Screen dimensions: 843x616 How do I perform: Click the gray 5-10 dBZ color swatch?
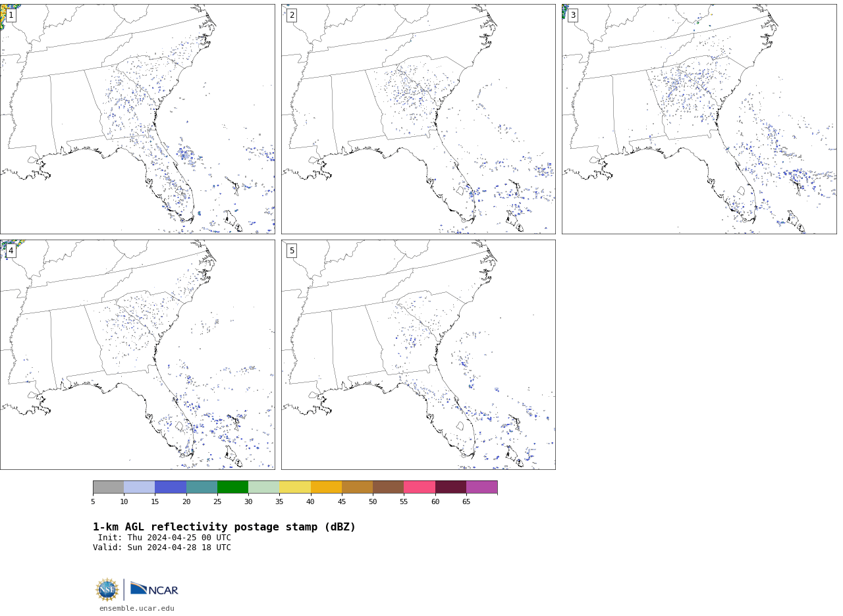click(108, 487)
